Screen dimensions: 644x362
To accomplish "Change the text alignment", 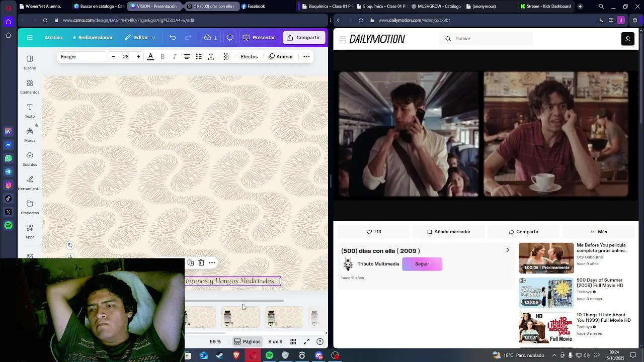I will [187, 57].
